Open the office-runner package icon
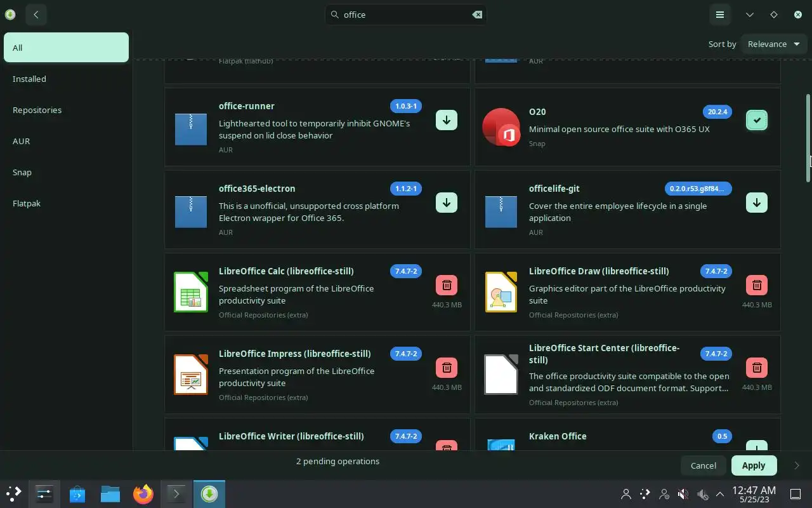Screen dimensions: 812x508 coord(191,129)
